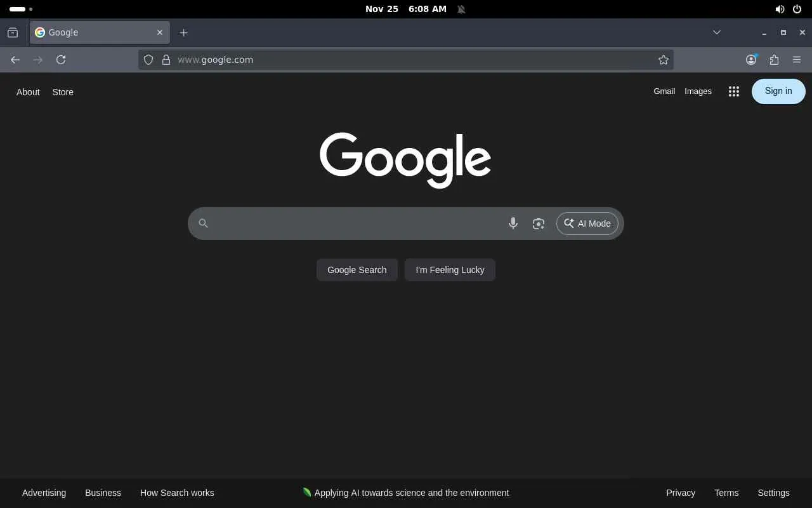Open the How Search works link

coord(177,493)
